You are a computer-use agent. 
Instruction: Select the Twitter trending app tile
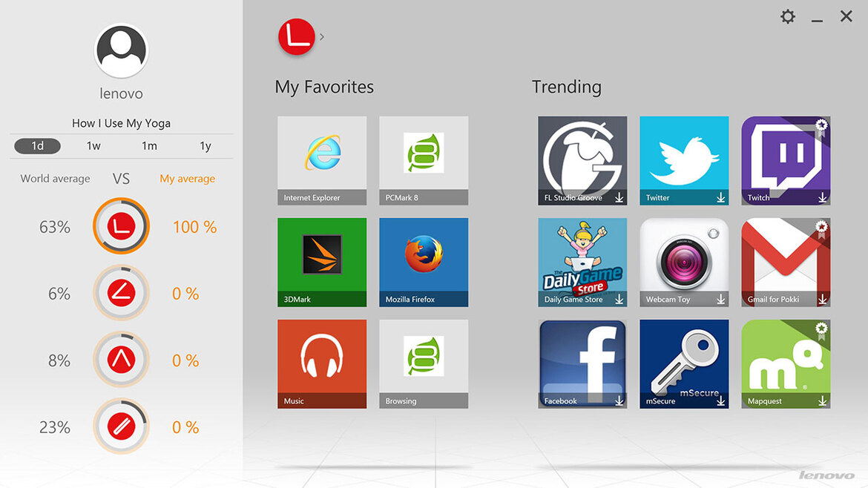click(x=684, y=160)
